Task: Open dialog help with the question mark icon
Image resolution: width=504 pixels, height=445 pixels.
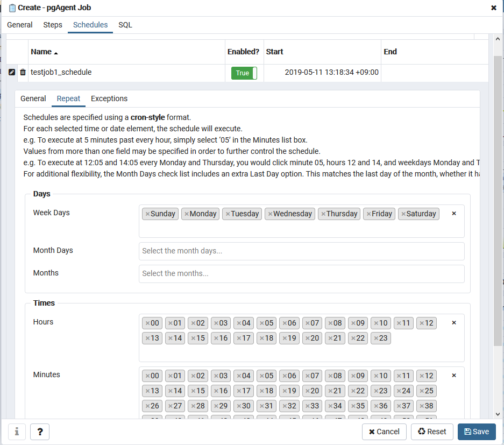Action: 39,432
